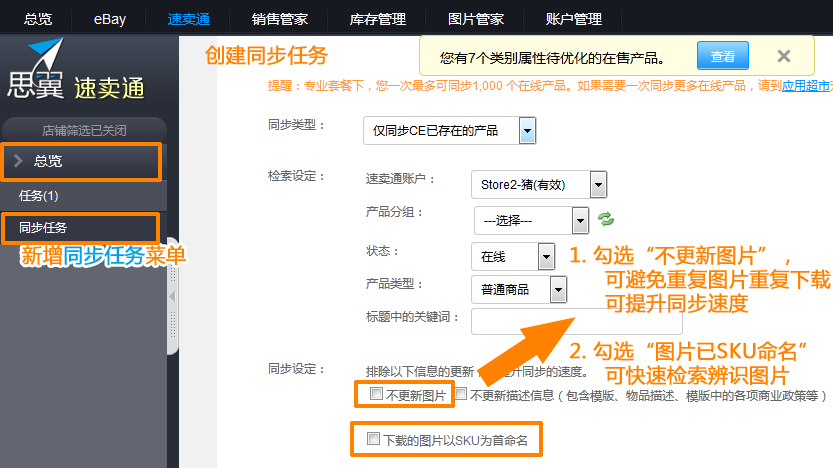
Task: Click the 店铺筛选已关闭 button
Action: [84, 130]
